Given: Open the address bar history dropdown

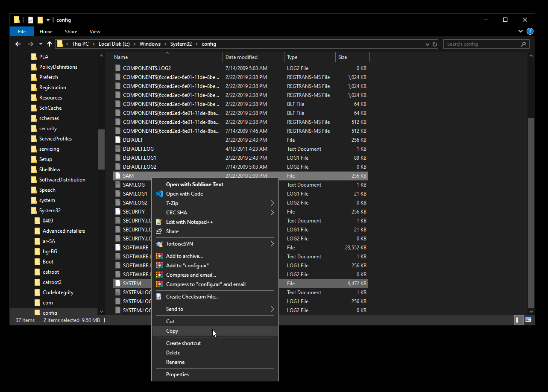Looking at the screenshot, I should click(x=428, y=44).
